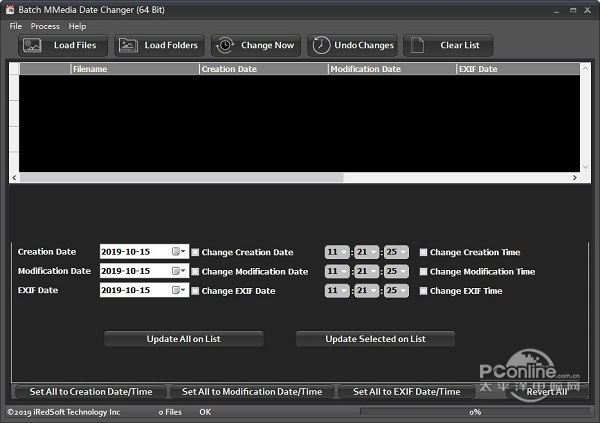Click the Load Folders folder icon
This screenshot has width=600, height=423.
point(128,45)
